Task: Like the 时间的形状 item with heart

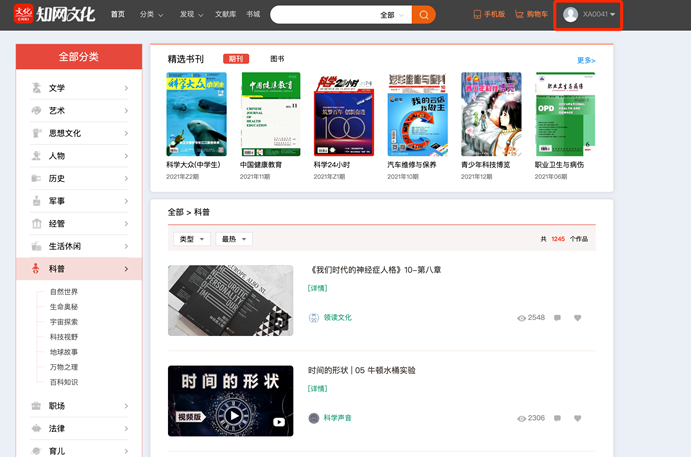Action: point(577,418)
